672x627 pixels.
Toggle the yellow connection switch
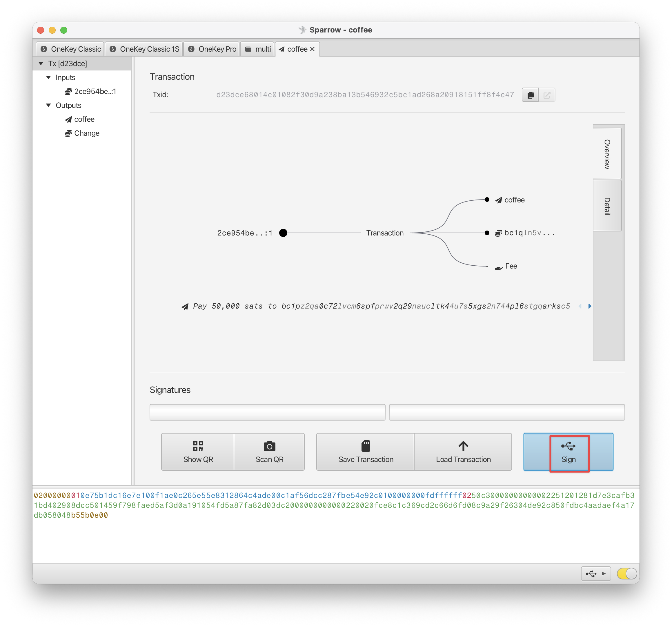click(x=627, y=573)
